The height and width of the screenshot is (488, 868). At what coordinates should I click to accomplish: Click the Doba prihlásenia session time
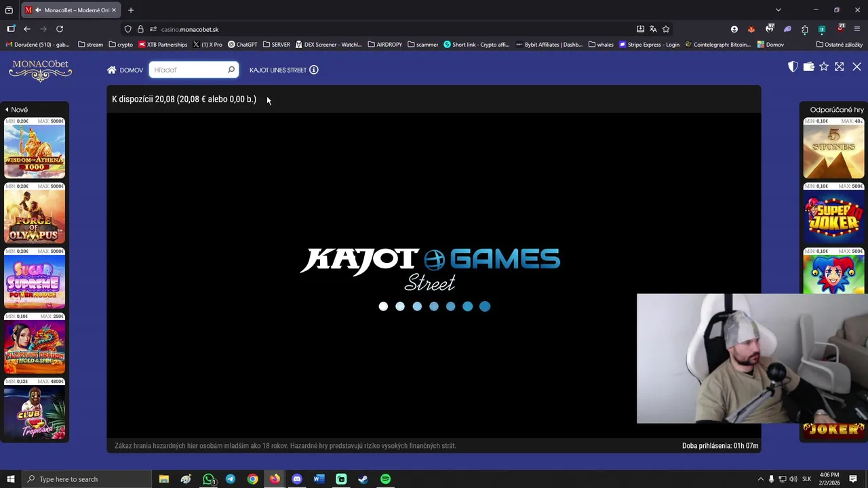(720, 445)
